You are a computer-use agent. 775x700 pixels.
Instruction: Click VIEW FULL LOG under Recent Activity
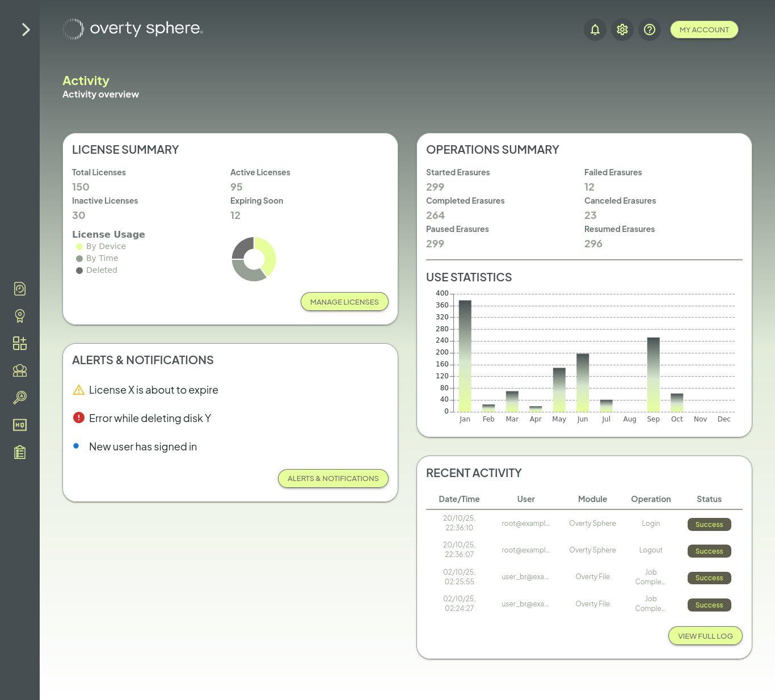pos(705,636)
